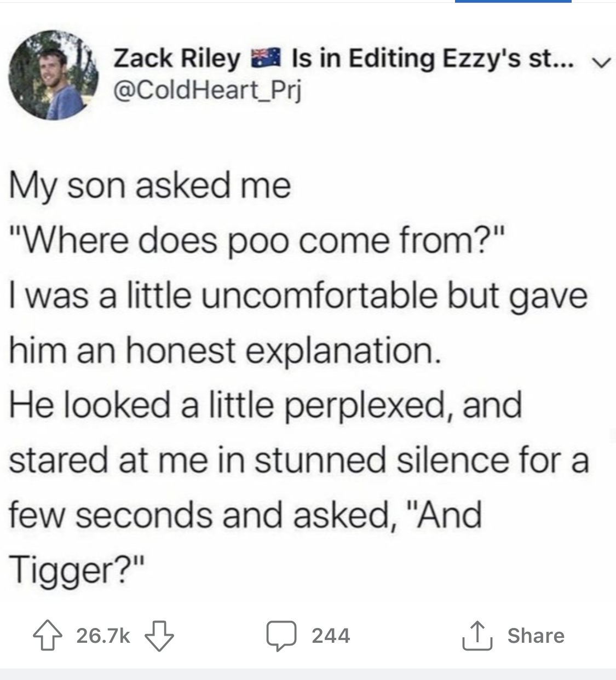616x680 pixels.
Task: Select the blue highlighted tab indicator at top
Action: coord(513,2)
